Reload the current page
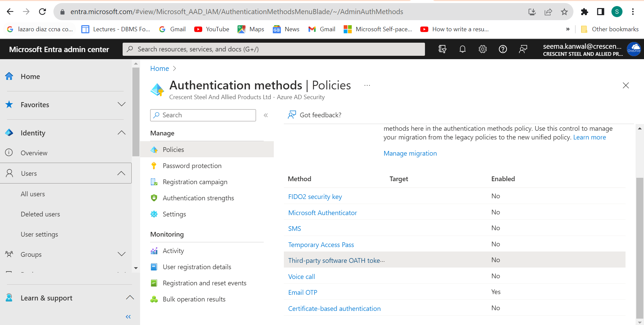This screenshot has height=325, width=644. 42,12
